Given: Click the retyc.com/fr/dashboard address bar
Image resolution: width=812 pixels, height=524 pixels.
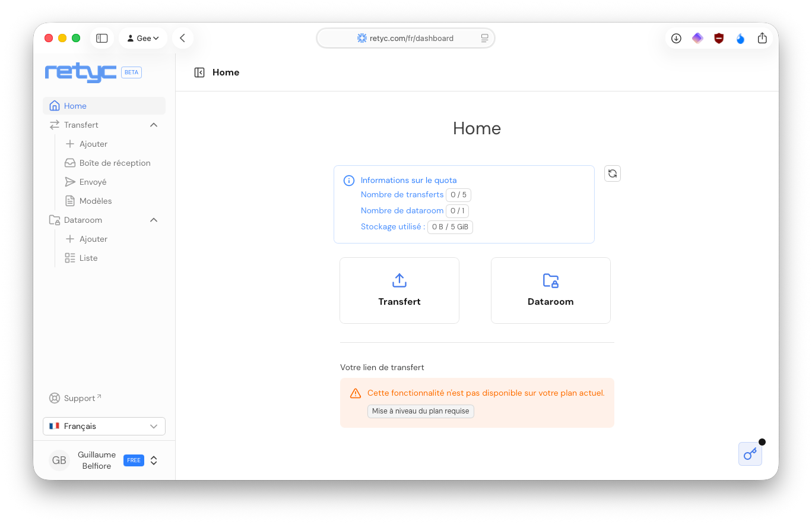Looking at the screenshot, I should tap(405, 38).
